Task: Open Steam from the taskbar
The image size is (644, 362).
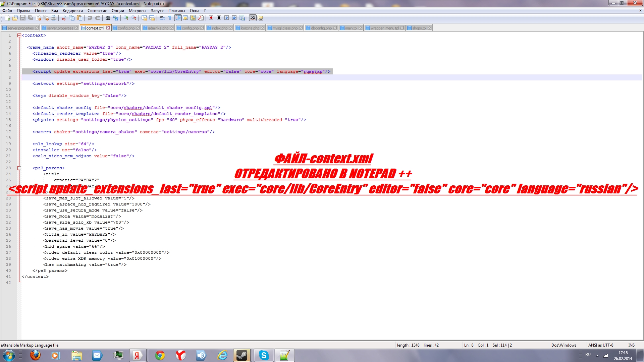Action: coord(242,355)
